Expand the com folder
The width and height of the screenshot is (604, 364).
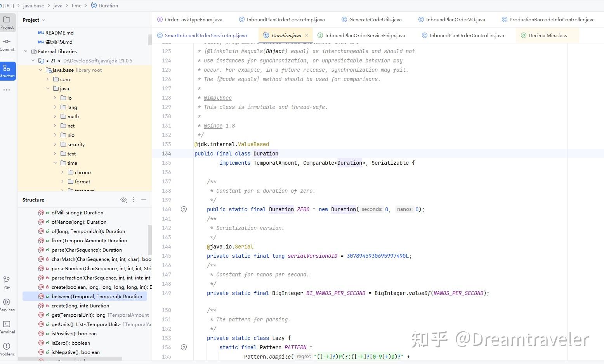[48, 79]
